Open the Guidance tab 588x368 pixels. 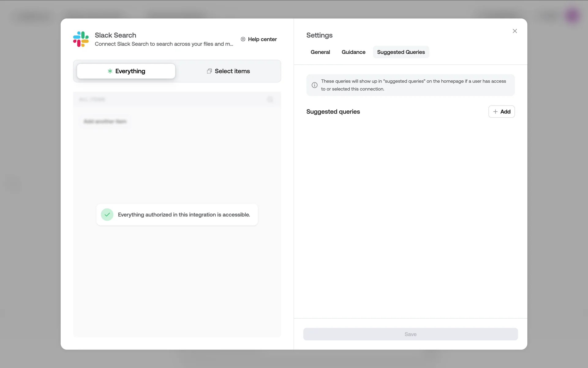click(x=353, y=52)
